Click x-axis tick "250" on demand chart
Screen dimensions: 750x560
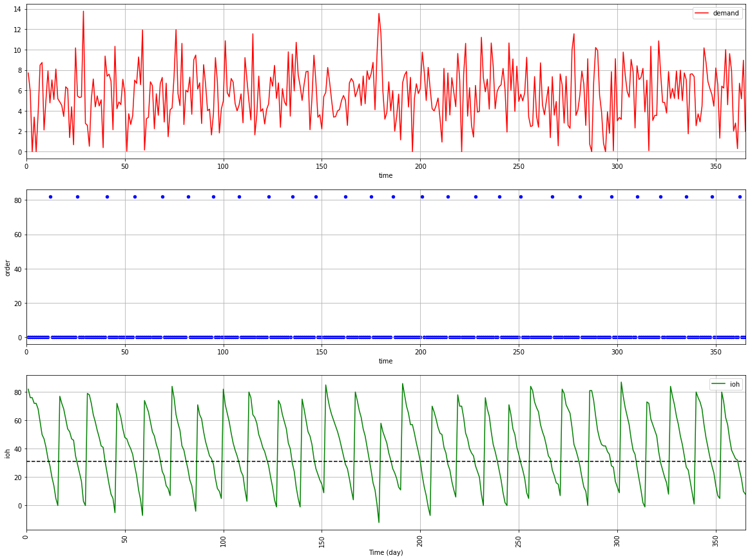tap(519, 166)
